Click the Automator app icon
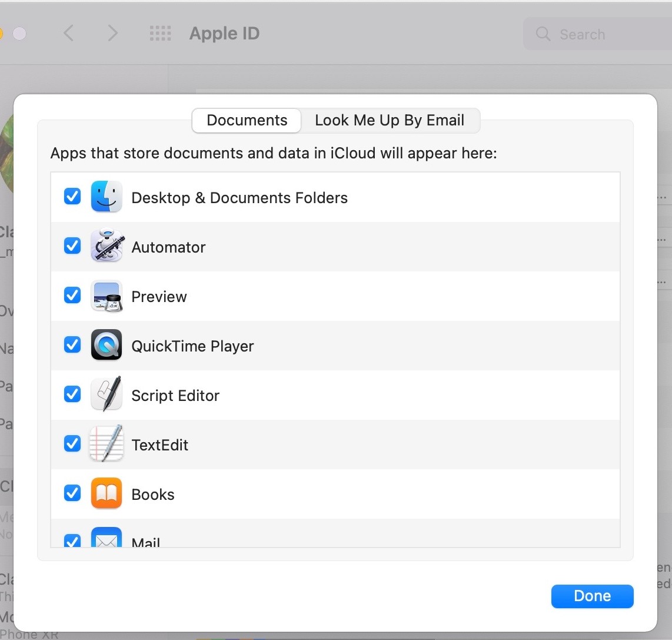Image resolution: width=672 pixels, height=640 pixels. (107, 246)
